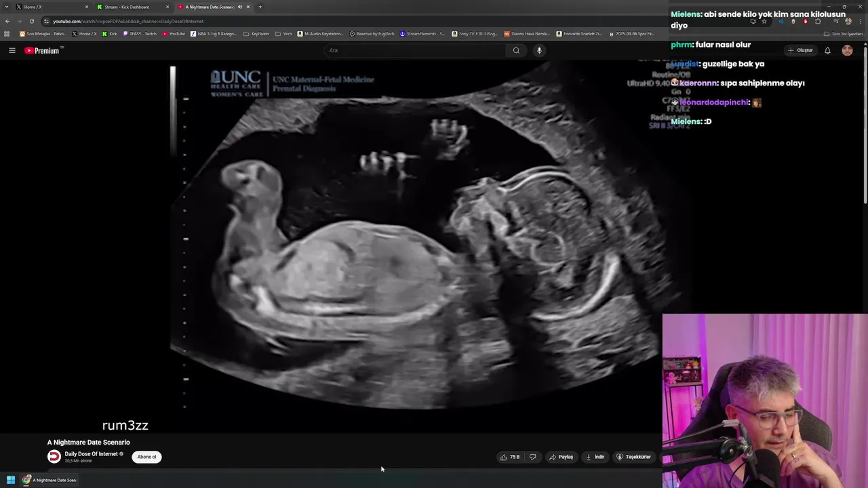
Task: Open the Windows Start button
Action: click(11, 480)
